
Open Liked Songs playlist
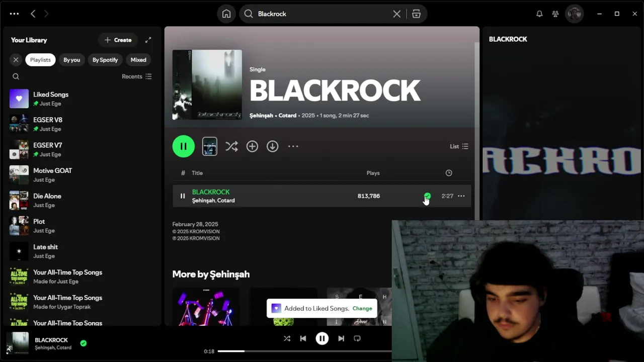[82, 99]
